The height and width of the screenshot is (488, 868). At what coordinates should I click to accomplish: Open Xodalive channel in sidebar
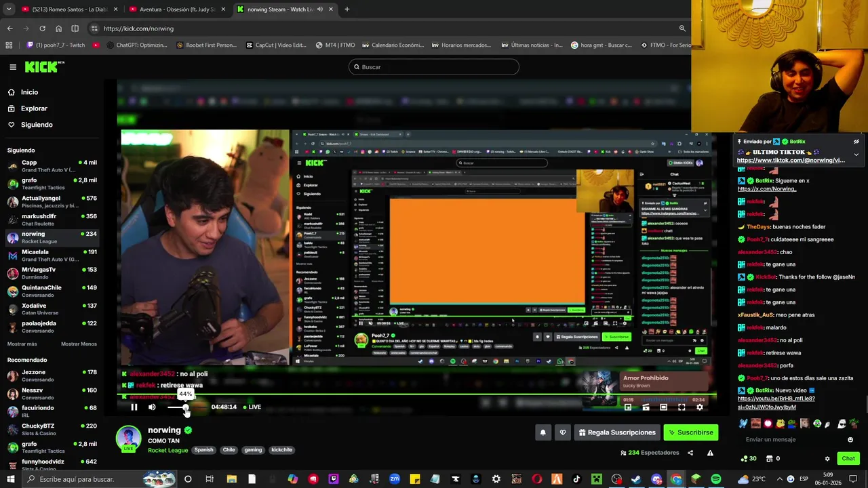(x=52, y=309)
